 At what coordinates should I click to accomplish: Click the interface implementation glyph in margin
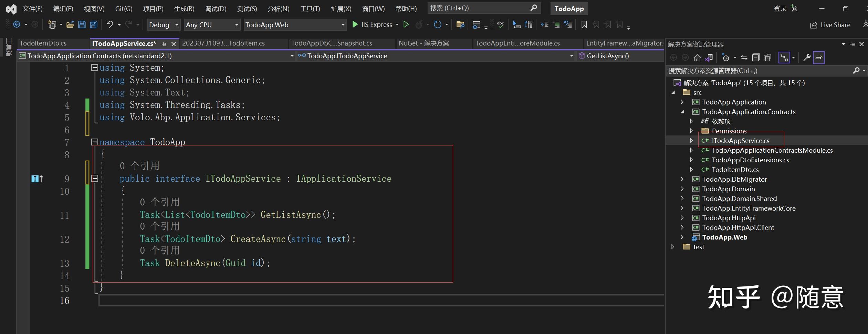(x=37, y=179)
